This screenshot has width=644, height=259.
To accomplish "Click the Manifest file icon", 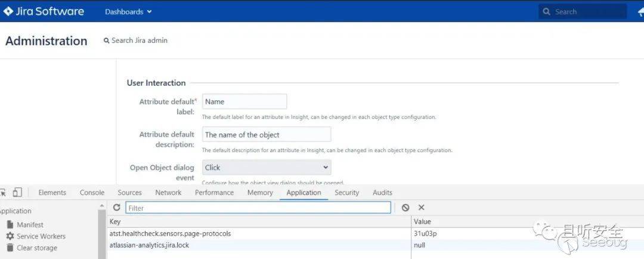I will [x=10, y=225].
